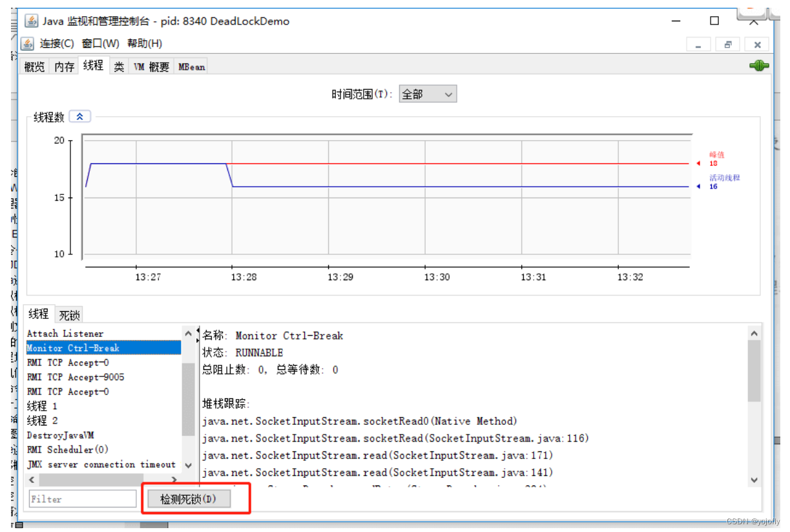Open the 帮助(H) menu

pyautogui.click(x=145, y=43)
